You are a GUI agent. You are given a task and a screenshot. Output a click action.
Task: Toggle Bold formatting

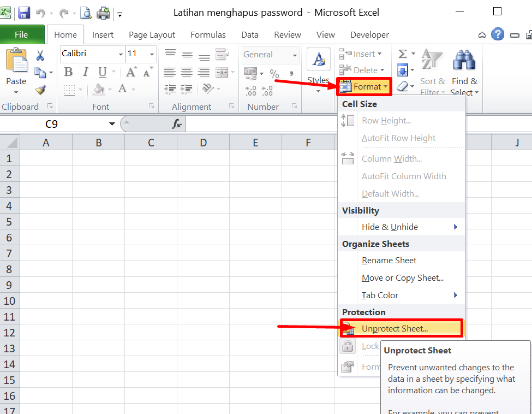coord(69,72)
